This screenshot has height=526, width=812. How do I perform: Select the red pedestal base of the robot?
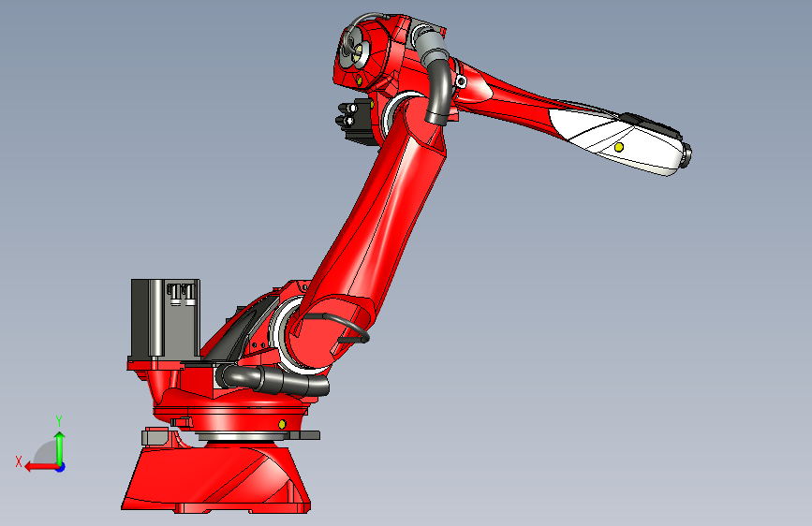[215, 479]
